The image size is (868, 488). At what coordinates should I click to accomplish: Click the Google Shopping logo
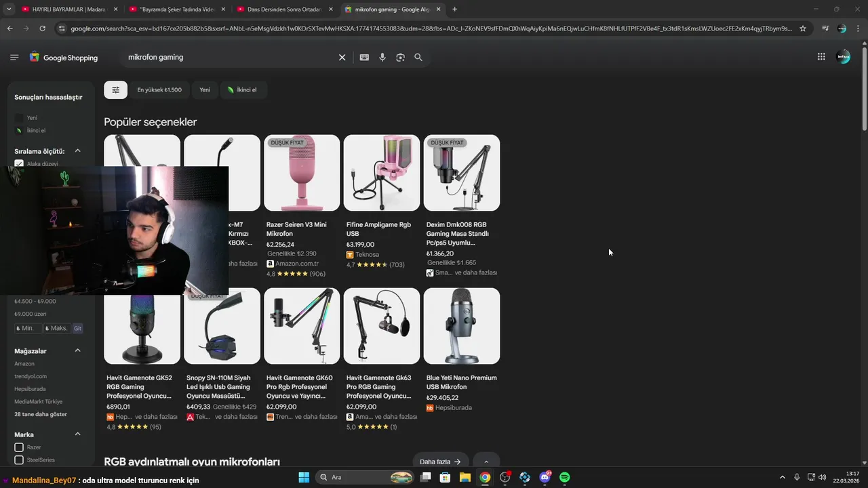pos(64,58)
